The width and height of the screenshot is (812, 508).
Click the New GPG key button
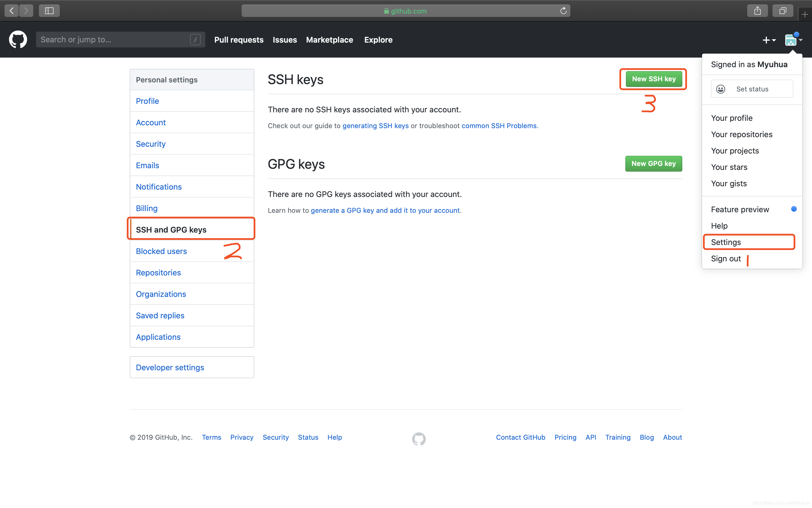(x=654, y=164)
